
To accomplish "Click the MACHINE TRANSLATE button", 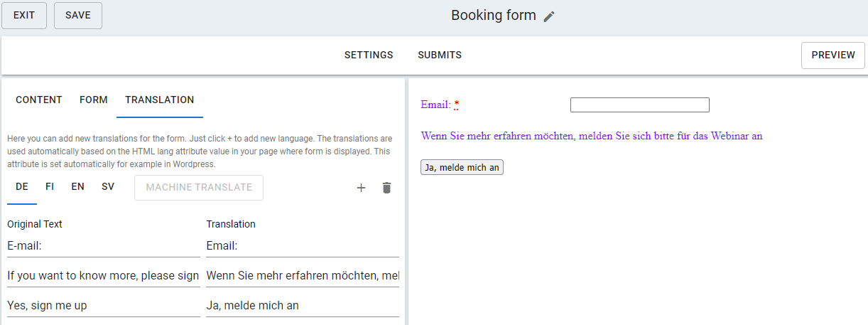I will pos(199,188).
